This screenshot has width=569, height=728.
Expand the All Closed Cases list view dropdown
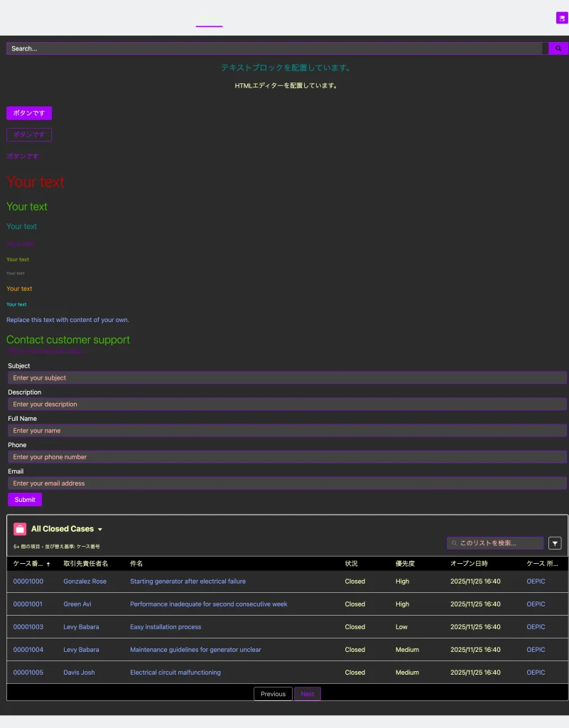[x=100, y=530]
